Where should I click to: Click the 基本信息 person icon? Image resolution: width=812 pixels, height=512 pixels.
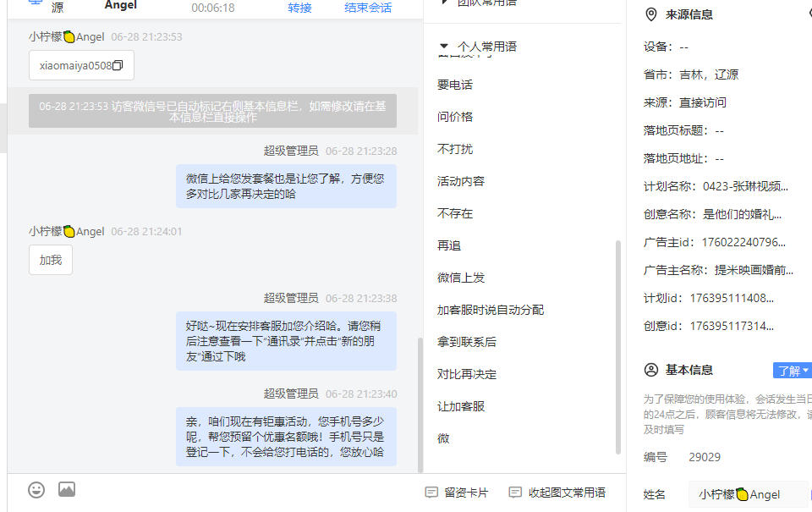[x=651, y=370]
